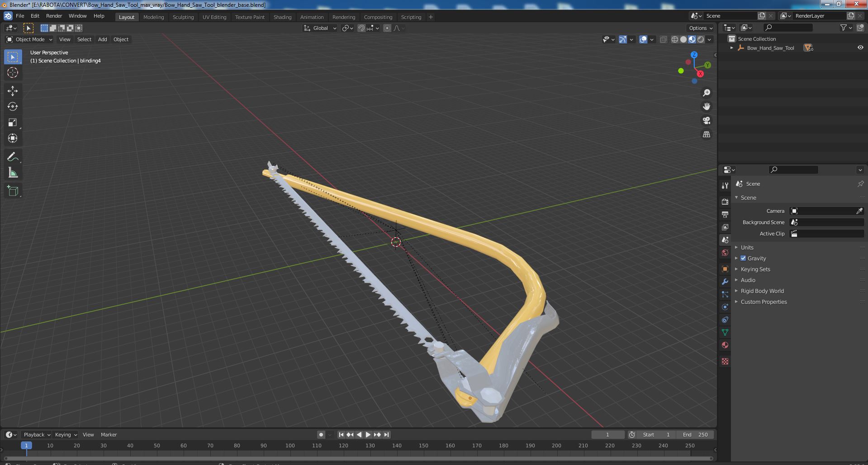Open the Render menu
868x465 pixels.
pos(54,16)
